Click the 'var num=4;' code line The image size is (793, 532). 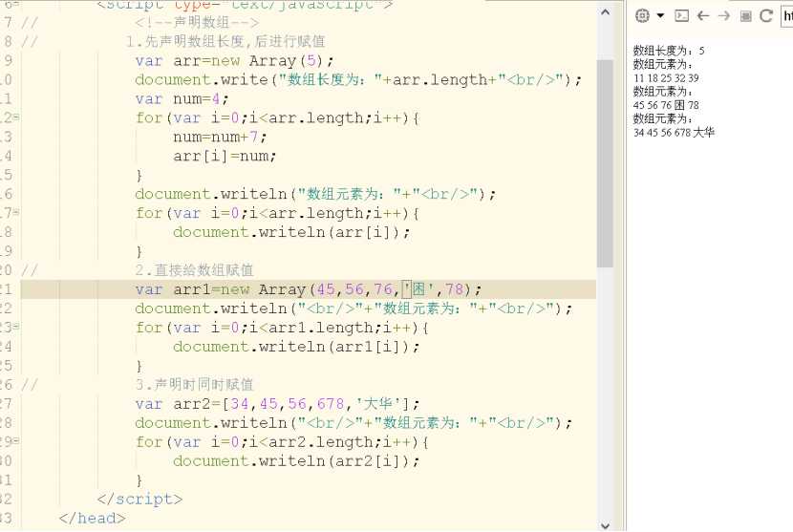(x=182, y=98)
